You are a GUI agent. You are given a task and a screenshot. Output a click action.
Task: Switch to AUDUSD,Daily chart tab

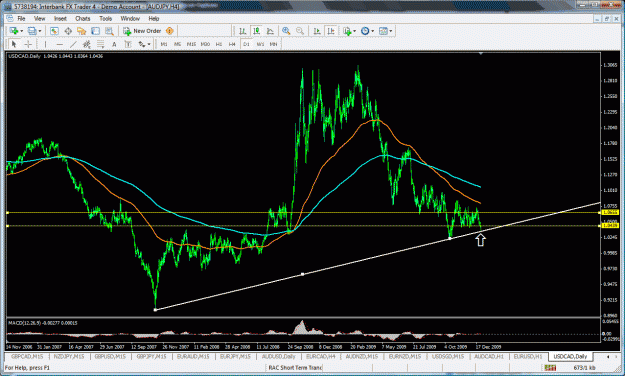coord(278,356)
